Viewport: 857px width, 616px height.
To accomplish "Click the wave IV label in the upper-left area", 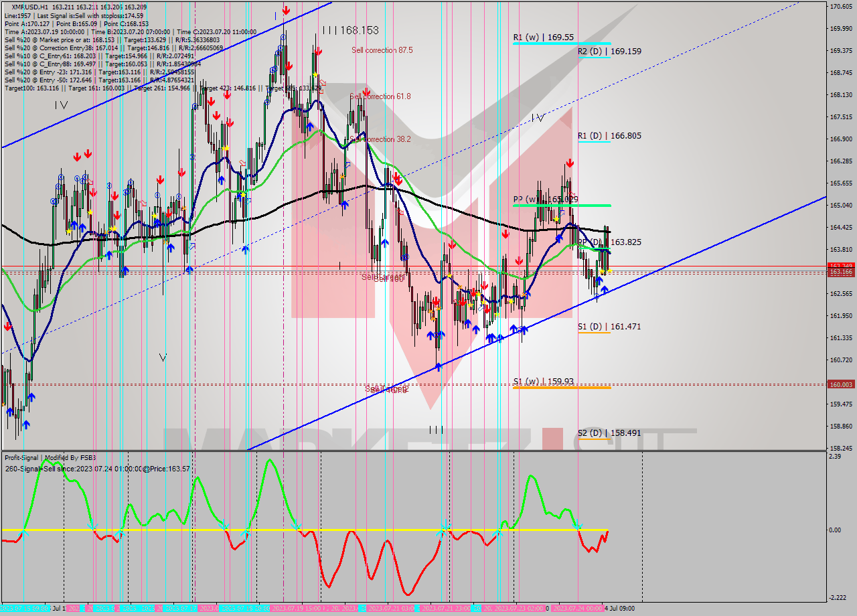I will 62,105.
